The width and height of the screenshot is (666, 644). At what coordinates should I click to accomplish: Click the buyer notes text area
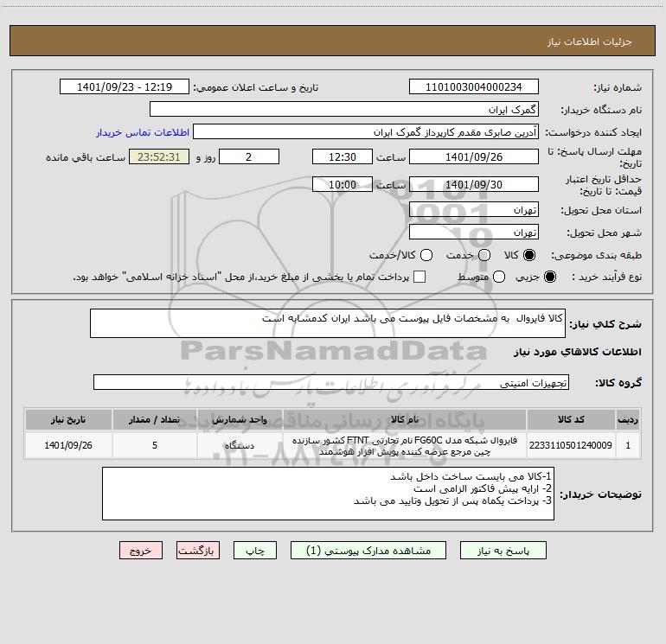[x=328, y=494]
